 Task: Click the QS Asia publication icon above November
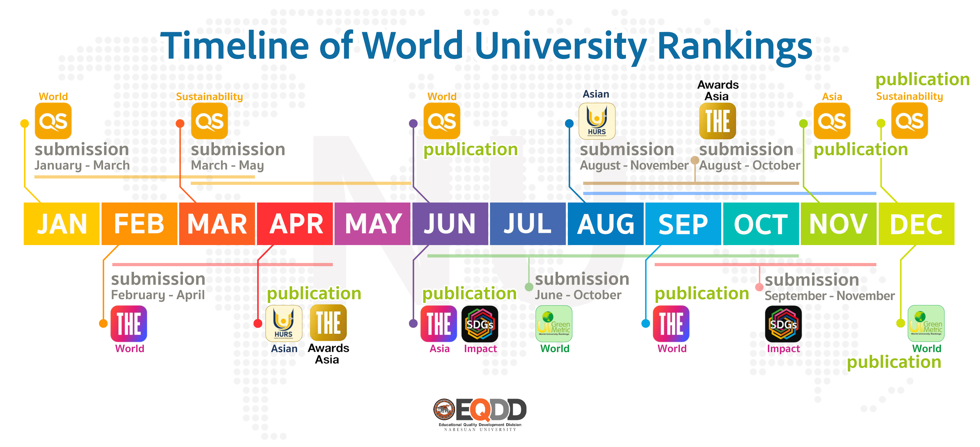pyautogui.click(x=832, y=121)
